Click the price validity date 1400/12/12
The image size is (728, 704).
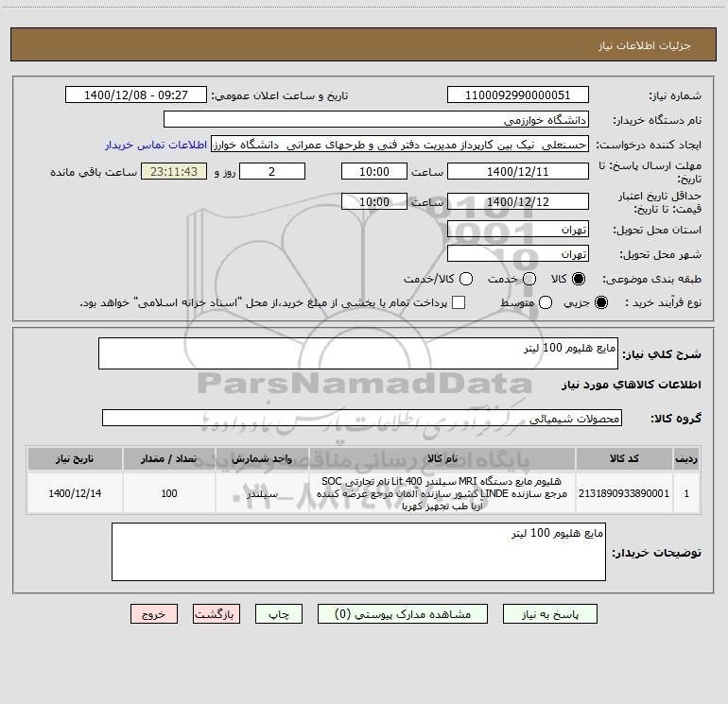[518, 202]
